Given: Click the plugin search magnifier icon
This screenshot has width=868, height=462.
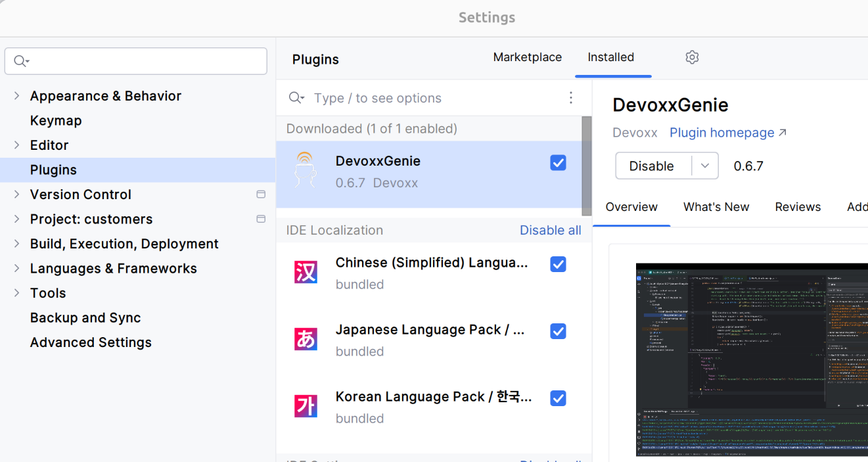Looking at the screenshot, I should (296, 98).
